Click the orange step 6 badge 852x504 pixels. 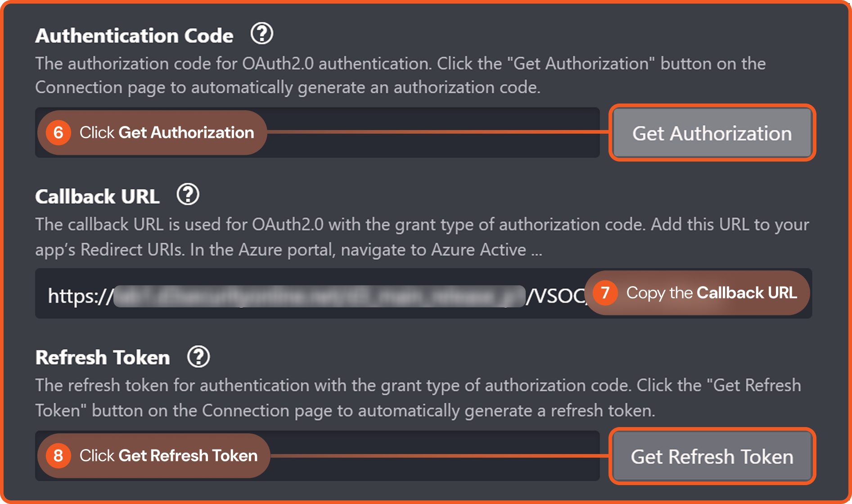point(58,133)
